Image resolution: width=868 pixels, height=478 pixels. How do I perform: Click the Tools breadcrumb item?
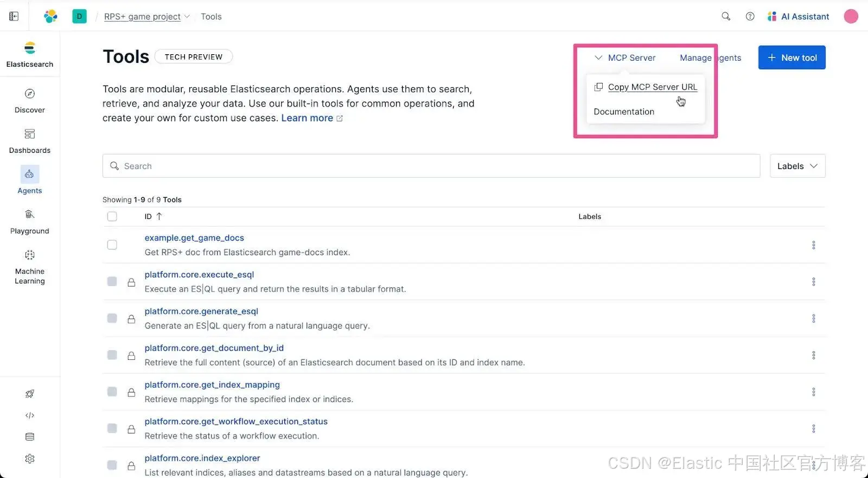pyautogui.click(x=211, y=16)
